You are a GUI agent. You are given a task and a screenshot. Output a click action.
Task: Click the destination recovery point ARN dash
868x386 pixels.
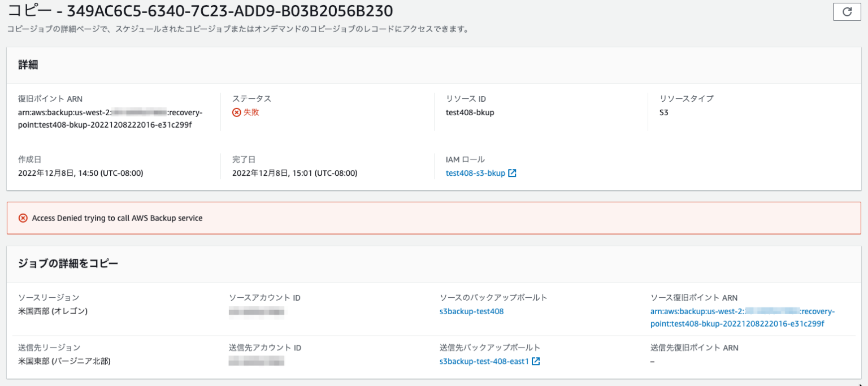click(x=651, y=361)
